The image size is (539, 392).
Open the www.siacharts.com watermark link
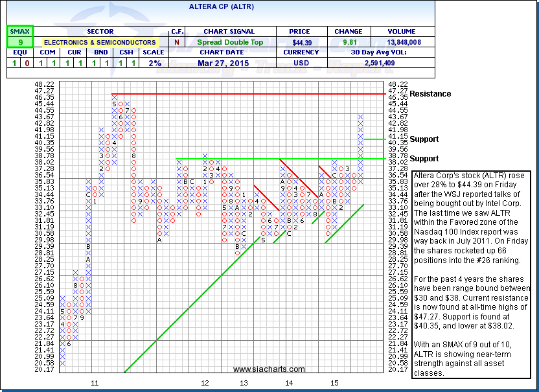pyautogui.click(x=260, y=369)
